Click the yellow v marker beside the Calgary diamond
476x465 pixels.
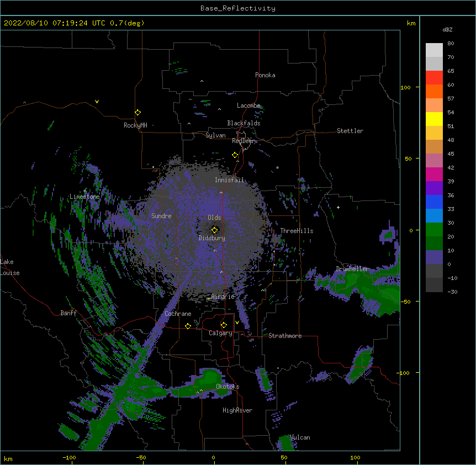[x=237, y=323]
